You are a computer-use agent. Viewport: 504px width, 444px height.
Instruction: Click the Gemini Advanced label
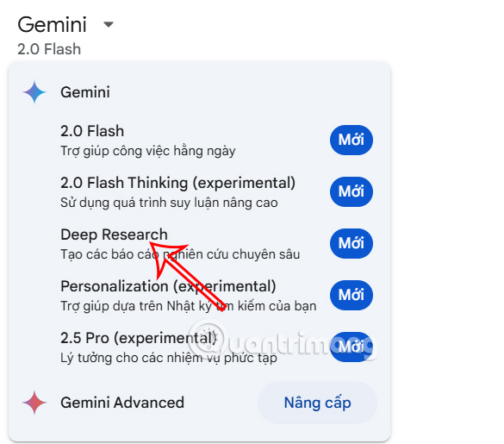(x=122, y=403)
